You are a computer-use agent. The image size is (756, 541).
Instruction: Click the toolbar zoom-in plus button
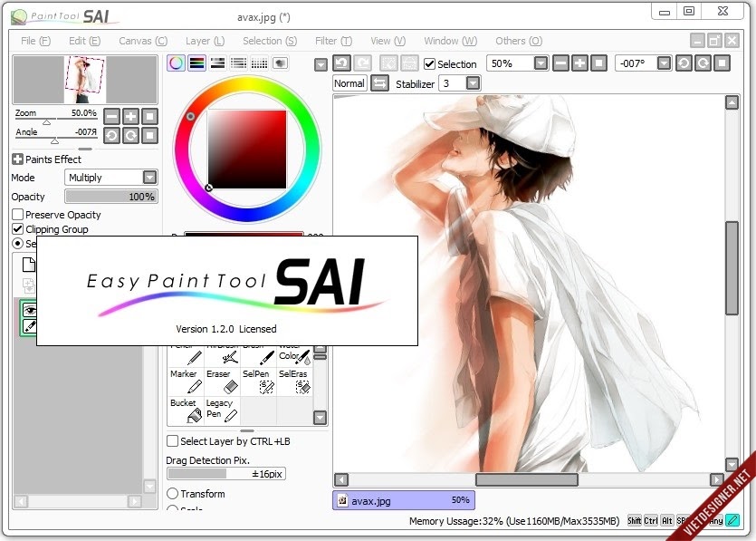click(x=579, y=63)
